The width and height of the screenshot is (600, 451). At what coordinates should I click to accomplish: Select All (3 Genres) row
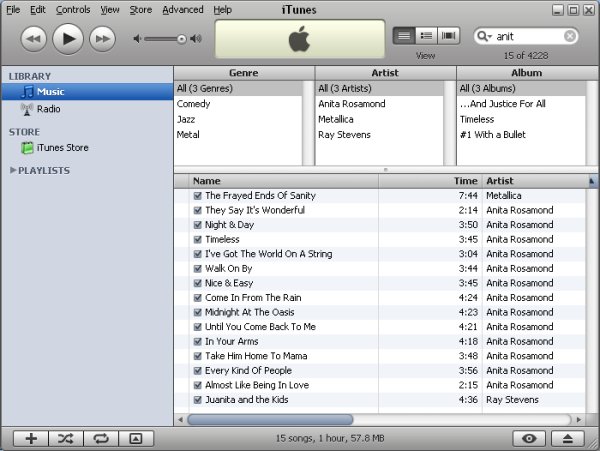(x=238, y=88)
